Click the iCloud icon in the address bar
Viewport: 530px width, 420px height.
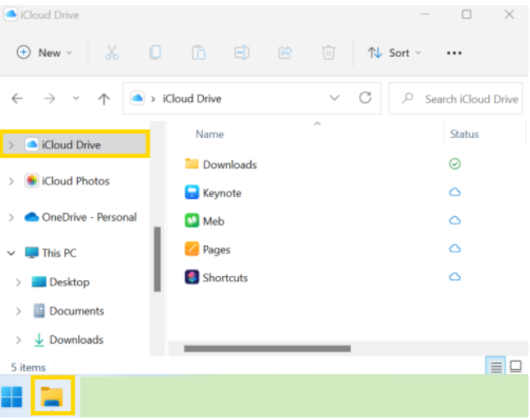(x=137, y=99)
